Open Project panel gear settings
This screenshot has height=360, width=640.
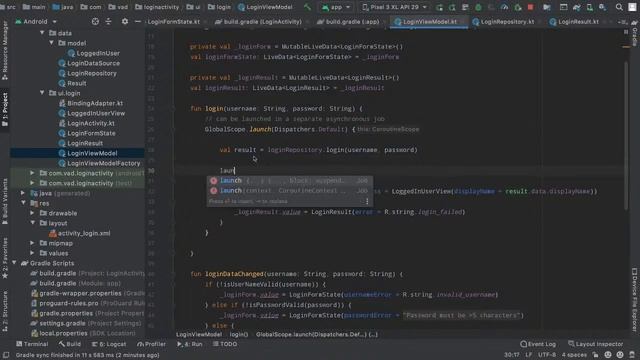coord(124,22)
